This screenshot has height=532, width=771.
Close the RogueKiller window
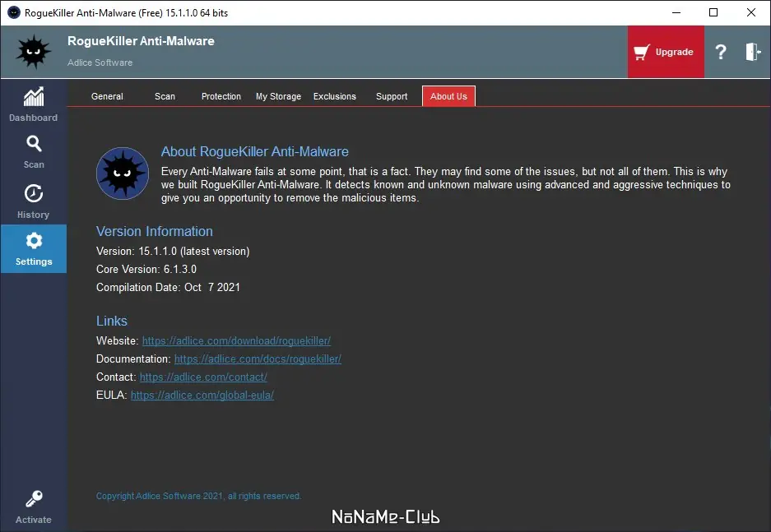point(750,13)
